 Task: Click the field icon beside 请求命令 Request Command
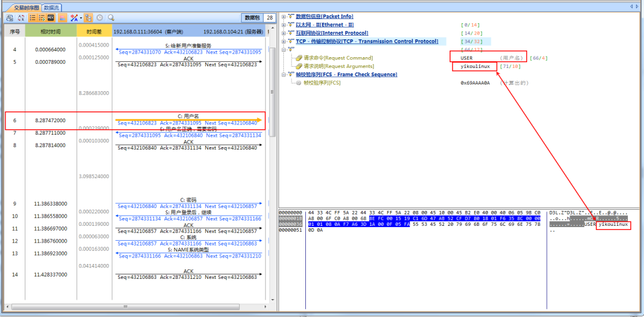point(299,58)
